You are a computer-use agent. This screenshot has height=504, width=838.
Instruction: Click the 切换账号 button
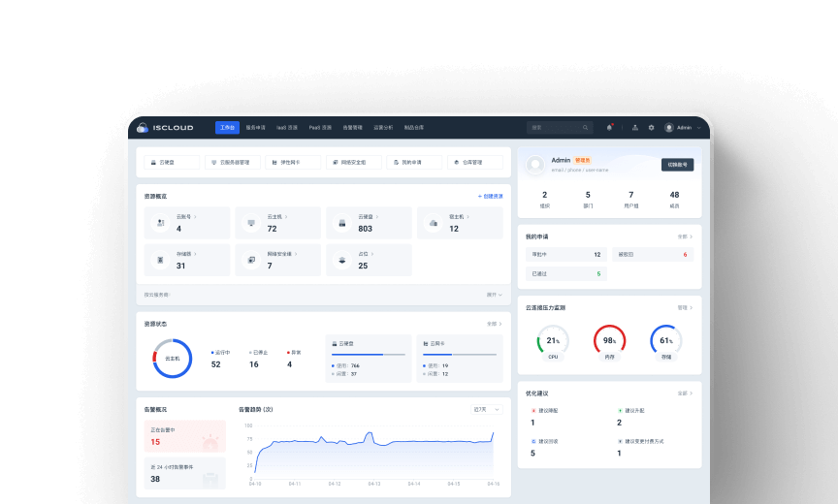pos(677,165)
